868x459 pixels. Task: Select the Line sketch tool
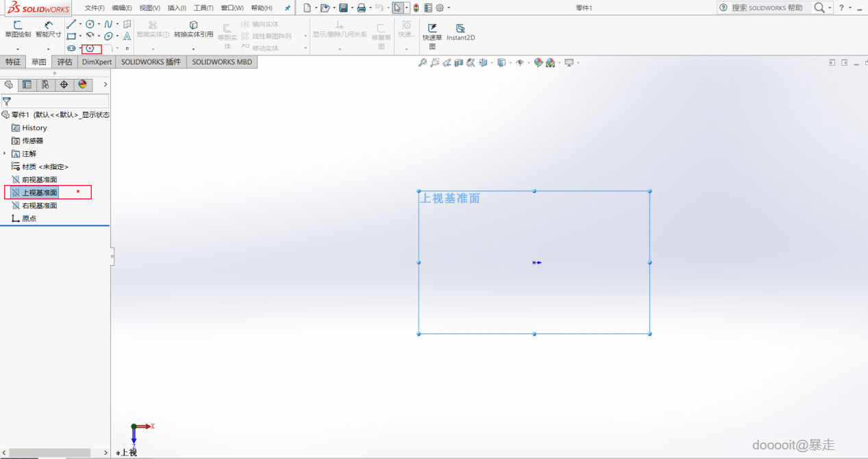tap(71, 24)
